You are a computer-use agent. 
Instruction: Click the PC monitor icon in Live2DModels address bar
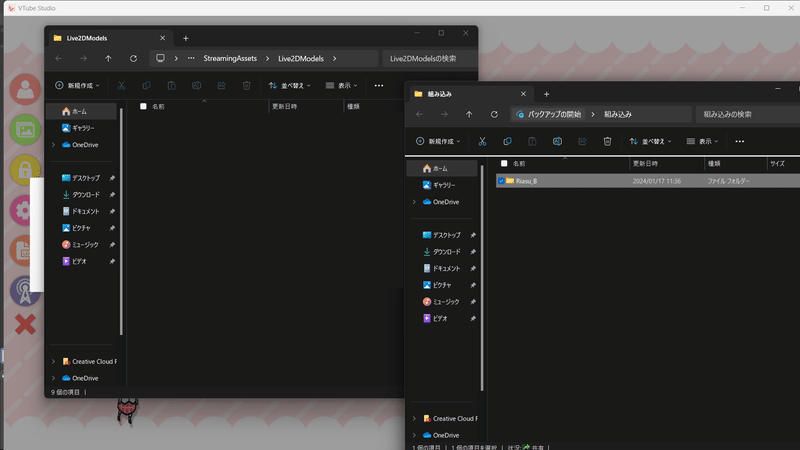coord(160,58)
